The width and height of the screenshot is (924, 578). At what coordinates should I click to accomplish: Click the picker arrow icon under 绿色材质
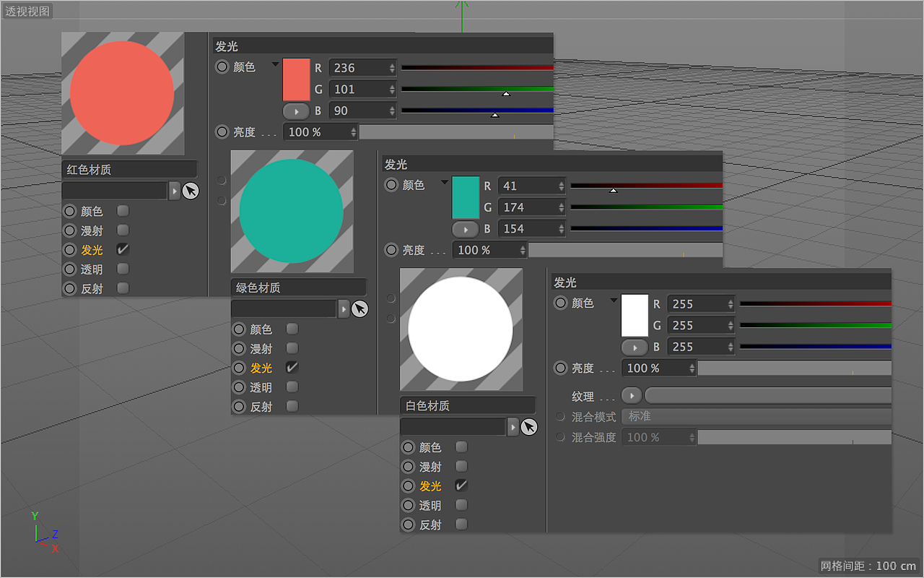(359, 309)
